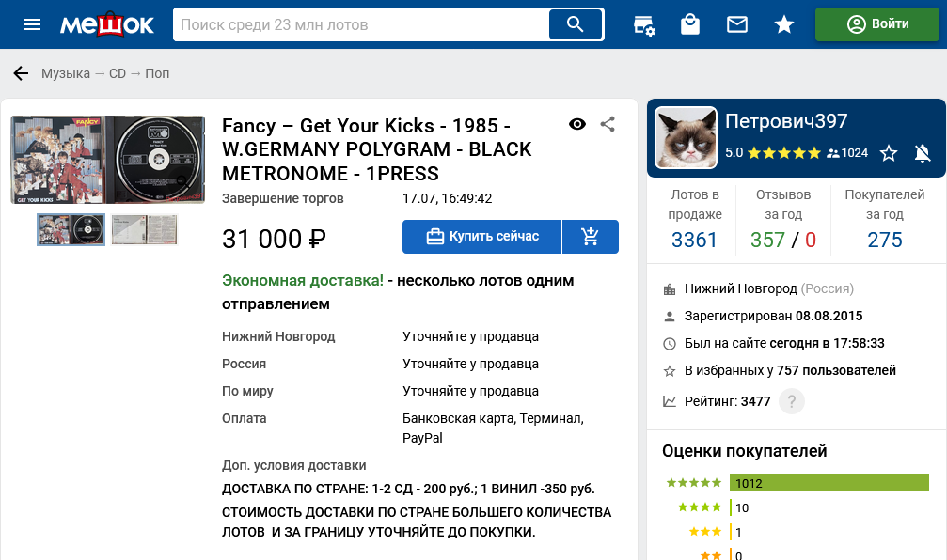Open seller's 3361 lots for sale
This screenshot has height=560, width=947.
click(x=695, y=241)
